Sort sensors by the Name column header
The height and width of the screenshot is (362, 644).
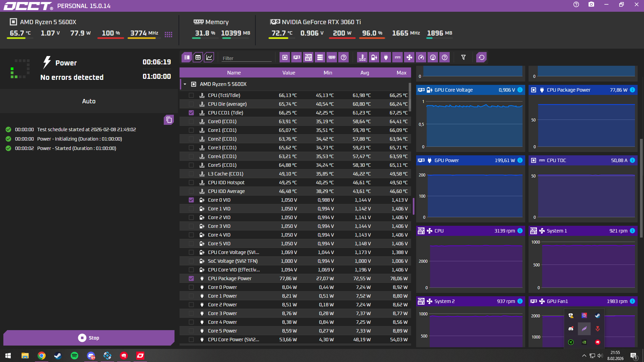(x=234, y=73)
